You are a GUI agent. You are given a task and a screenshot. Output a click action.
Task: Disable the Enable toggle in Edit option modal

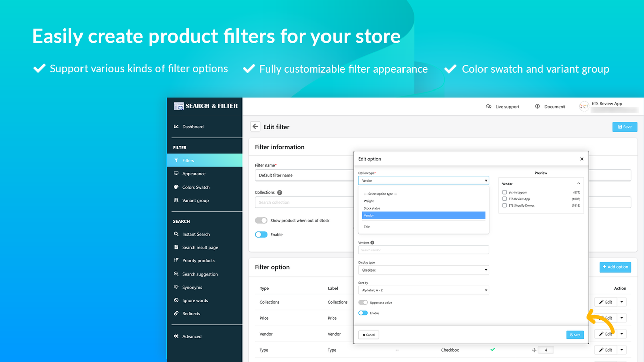[363, 313]
